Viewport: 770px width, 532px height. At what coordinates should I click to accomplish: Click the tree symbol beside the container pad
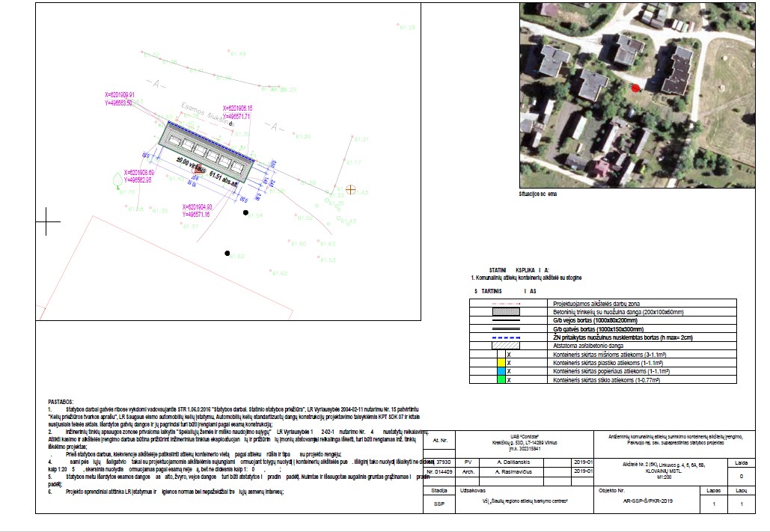pos(118,180)
